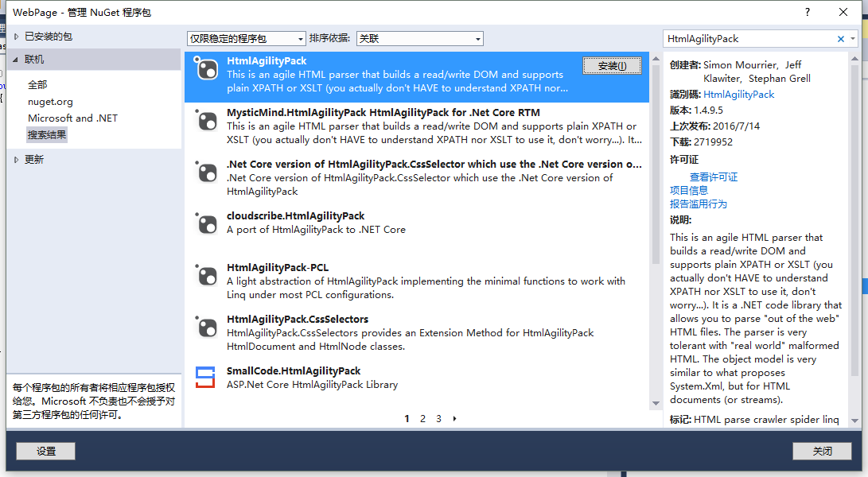Click the package list scrollbar thumb
Viewport: 868px width, 477px height.
[656, 164]
